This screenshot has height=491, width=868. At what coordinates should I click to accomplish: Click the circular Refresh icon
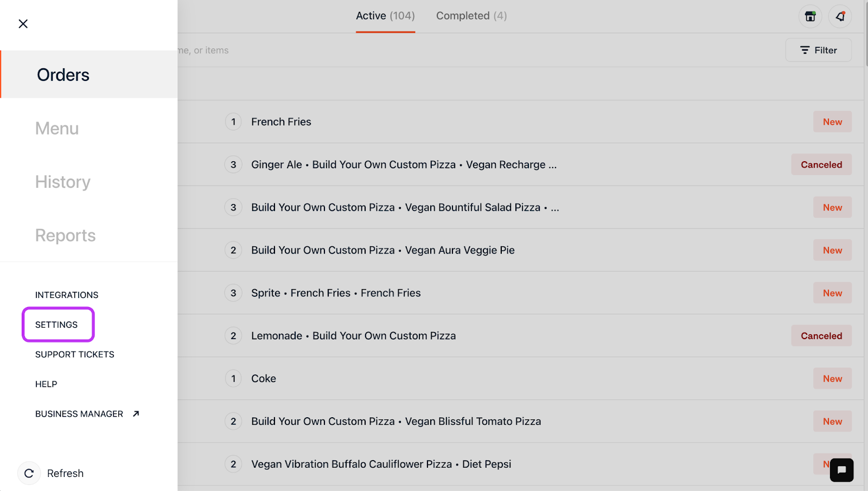click(29, 473)
